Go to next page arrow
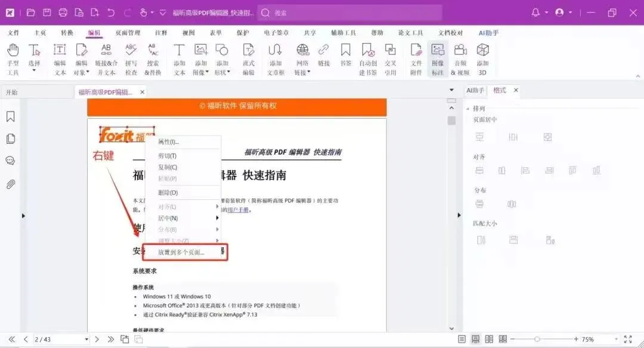This screenshot has width=644, height=348. point(97,340)
